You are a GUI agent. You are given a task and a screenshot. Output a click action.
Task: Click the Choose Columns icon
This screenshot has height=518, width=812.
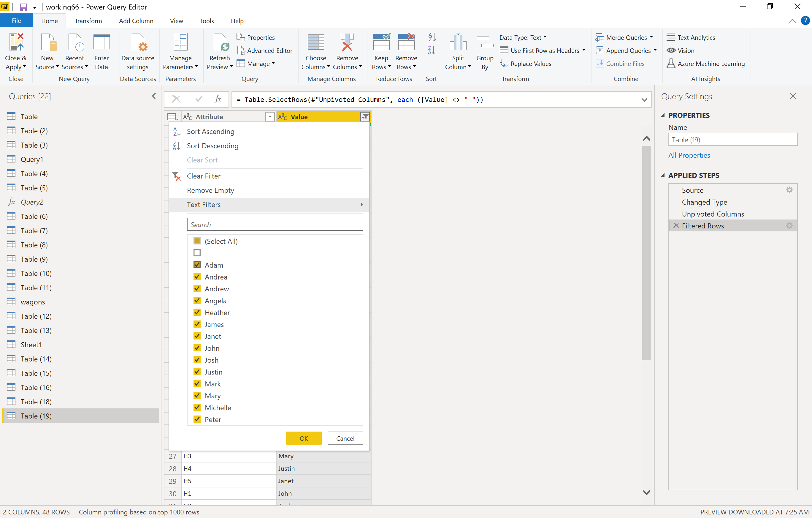coord(315,42)
